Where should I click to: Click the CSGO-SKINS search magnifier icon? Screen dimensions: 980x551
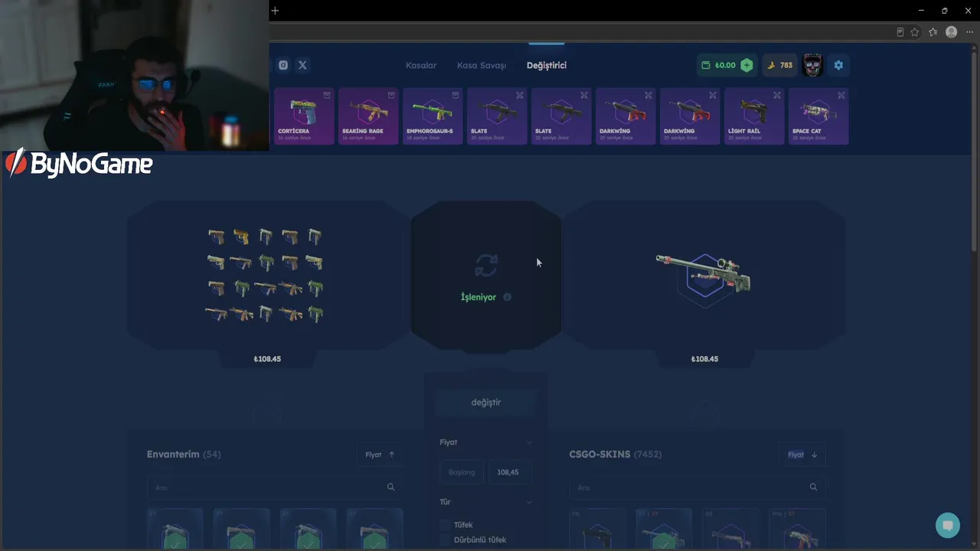point(813,487)
